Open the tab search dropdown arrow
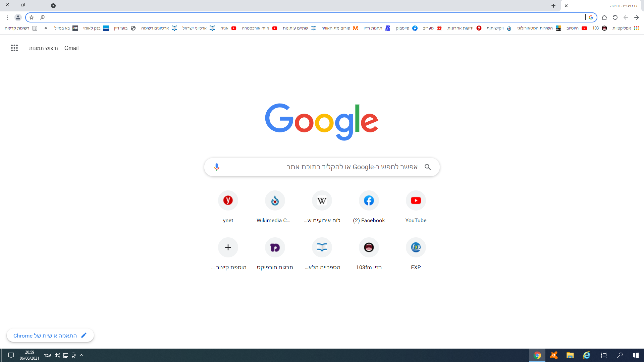 [53, 6]
